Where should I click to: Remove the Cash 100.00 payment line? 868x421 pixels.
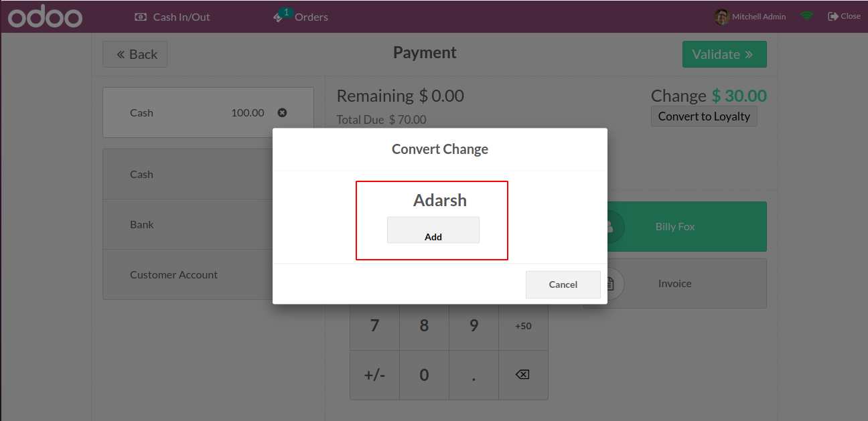(x=282, y=112)
